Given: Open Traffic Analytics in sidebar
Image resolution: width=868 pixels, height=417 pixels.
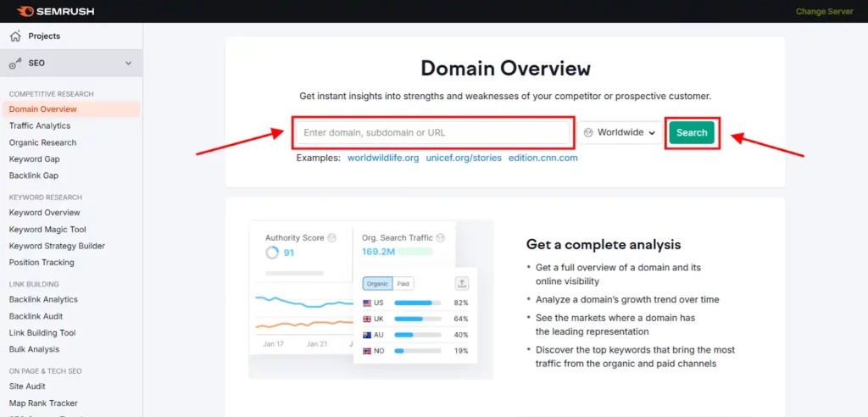Looking at the screenshot, I should (40, 125).
